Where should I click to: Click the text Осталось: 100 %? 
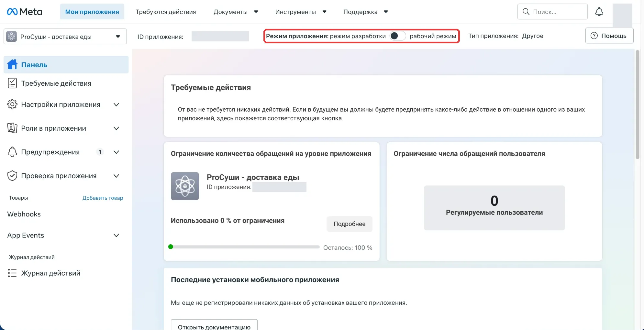(348, 247)
